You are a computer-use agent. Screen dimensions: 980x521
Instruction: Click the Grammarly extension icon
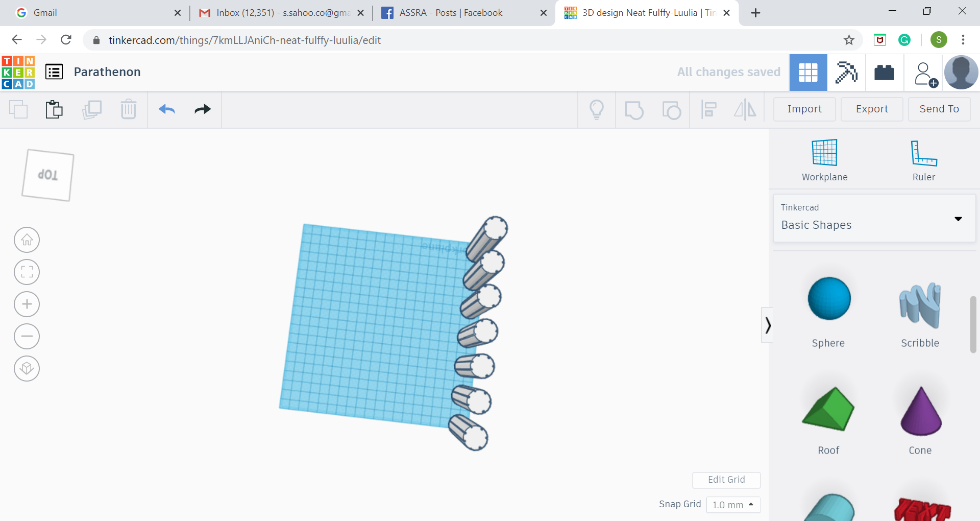[904, 40]
